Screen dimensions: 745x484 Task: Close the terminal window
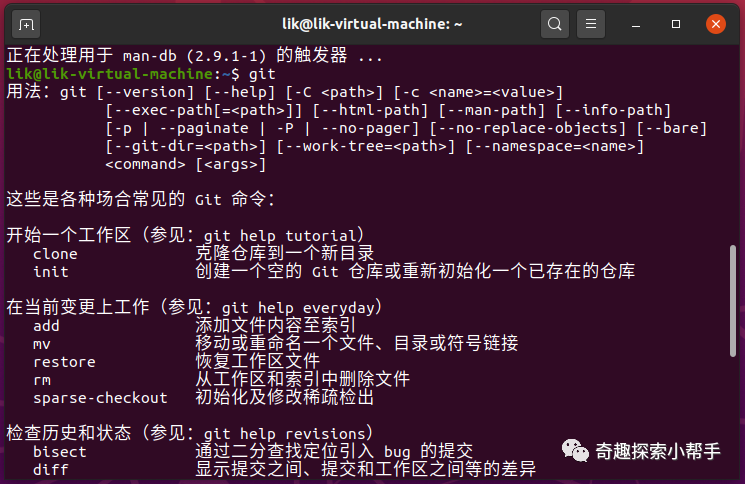tap(715, 23)
